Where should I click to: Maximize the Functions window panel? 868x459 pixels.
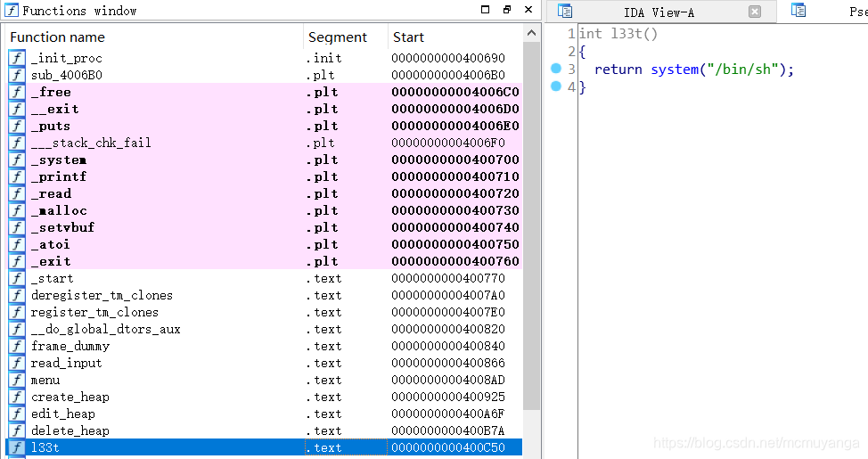pos(486,10)
